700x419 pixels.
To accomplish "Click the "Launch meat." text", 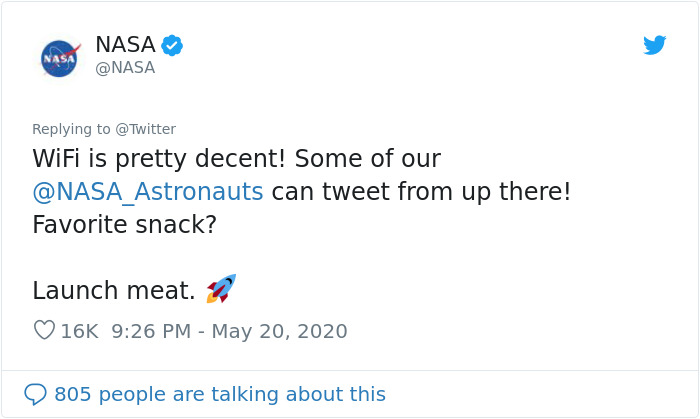I will 114,290.
